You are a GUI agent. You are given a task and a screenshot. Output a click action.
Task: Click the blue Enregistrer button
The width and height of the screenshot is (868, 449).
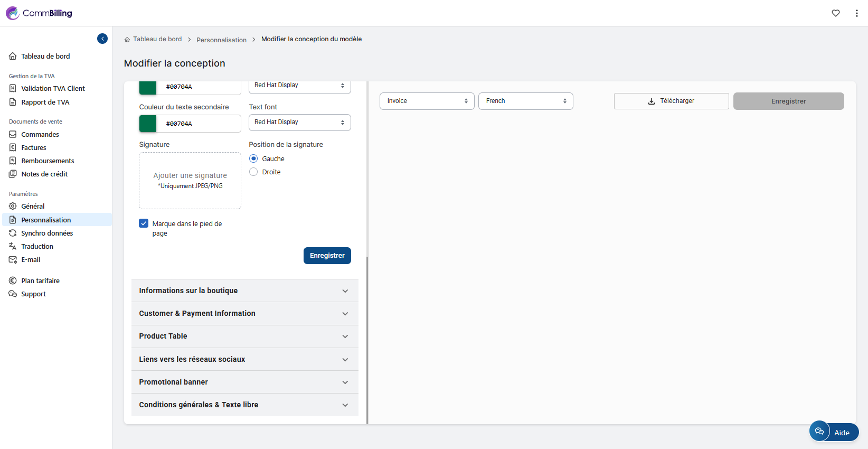[327, 256]
